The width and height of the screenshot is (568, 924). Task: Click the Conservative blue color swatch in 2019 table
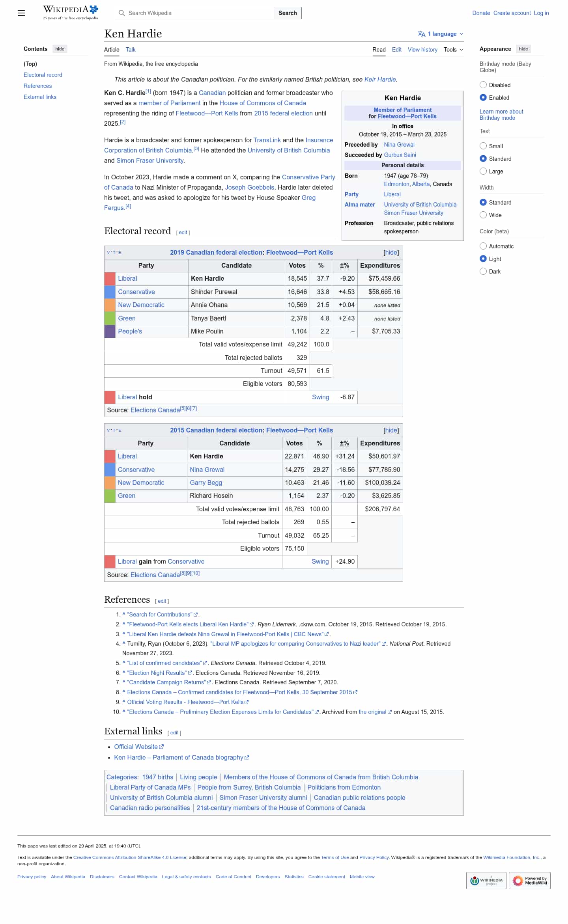(x=110, y=292)
